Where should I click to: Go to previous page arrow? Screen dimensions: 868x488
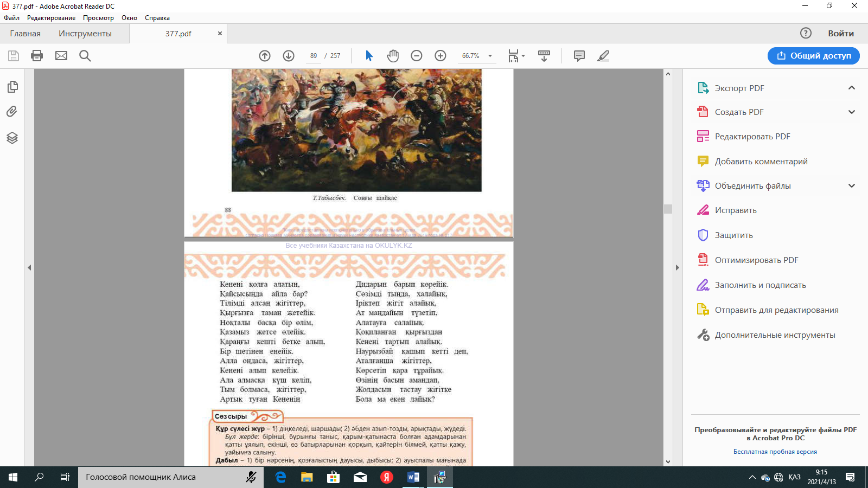(265, 56)
